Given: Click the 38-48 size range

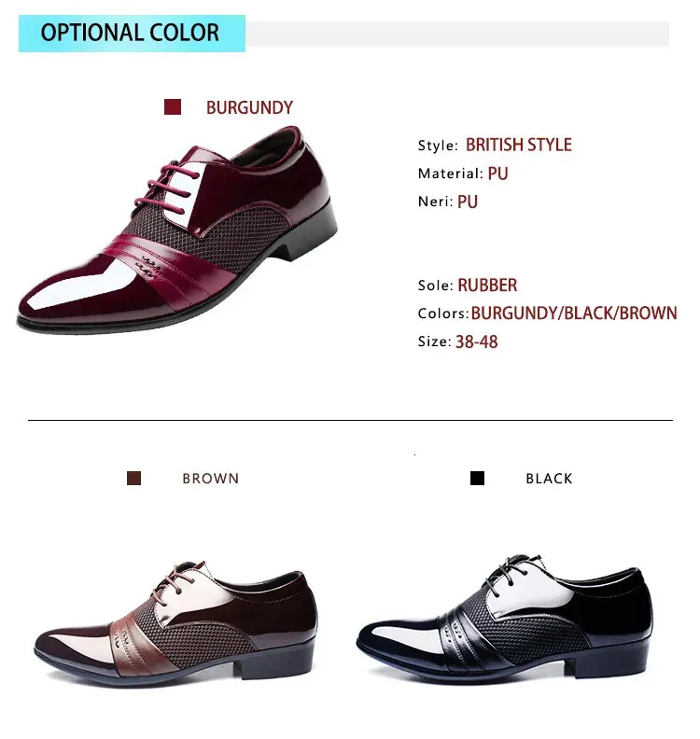Looking at the screenshot, I should point(477,342).
